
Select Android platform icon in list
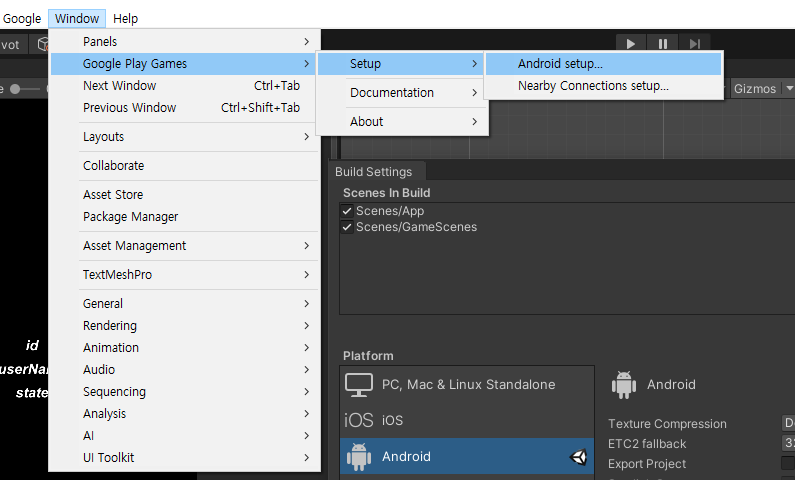pos(358,457)
